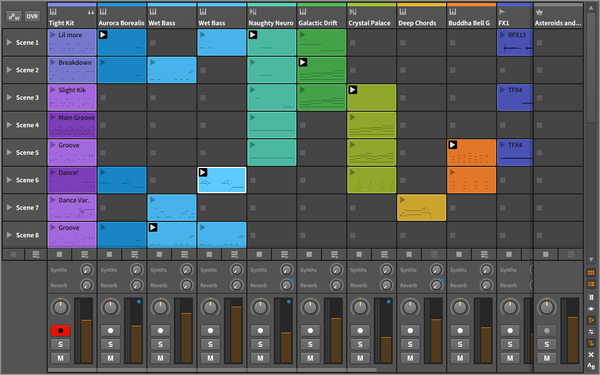The width and height of the screenshot is (600, 375).
Task: Expand Tight Kit drum lanes with fold arrows
Action: [x=91, y=12]
